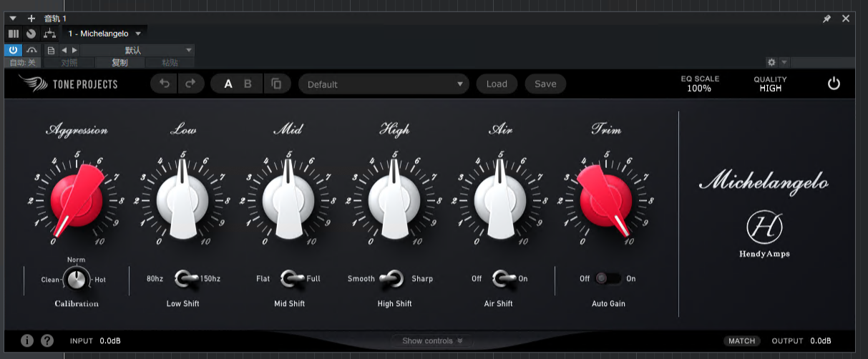Click the OUTPUT 0.0dB value

[x=820, y=341]
